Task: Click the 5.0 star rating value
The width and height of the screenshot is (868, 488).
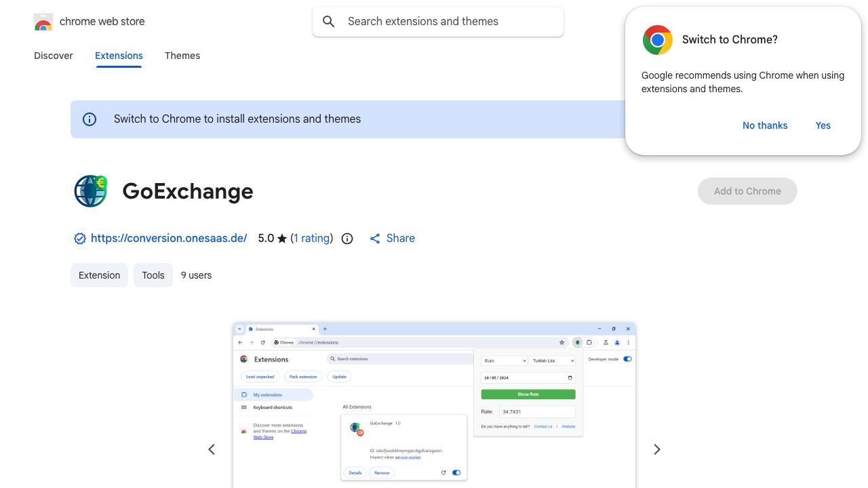Action: [x=266, y=239]
